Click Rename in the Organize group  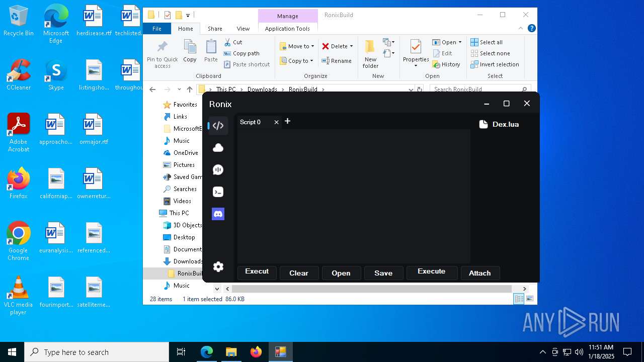point(337,61)
